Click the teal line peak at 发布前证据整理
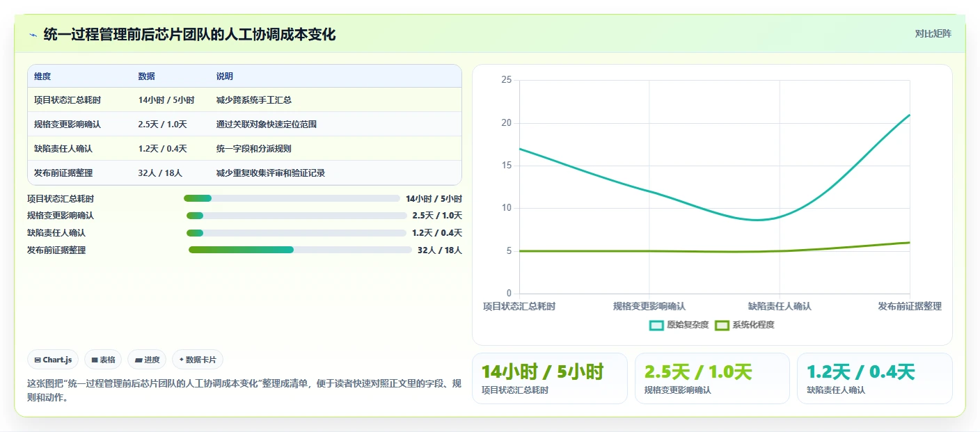The height and width of the screenshot is (432, 980). (909, 115)
